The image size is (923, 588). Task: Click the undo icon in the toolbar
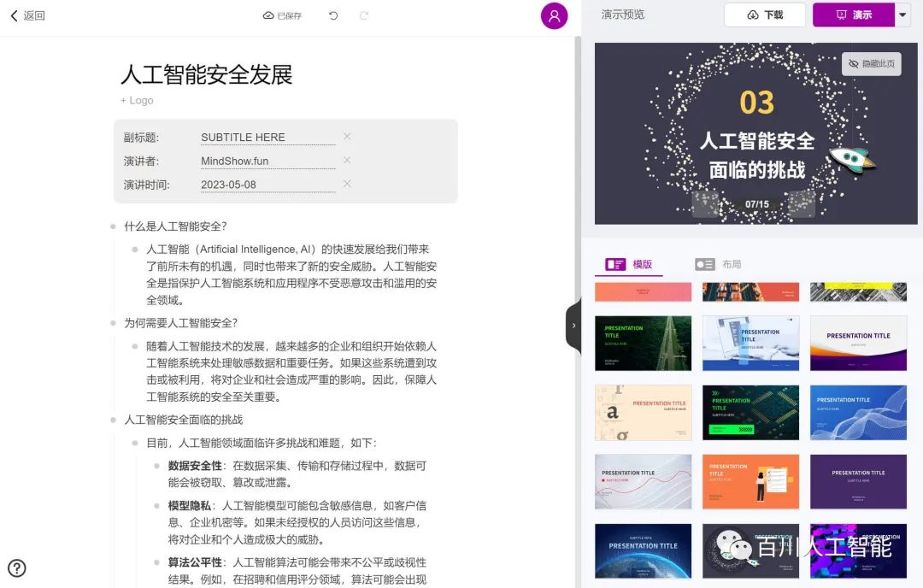click(332, 15)
